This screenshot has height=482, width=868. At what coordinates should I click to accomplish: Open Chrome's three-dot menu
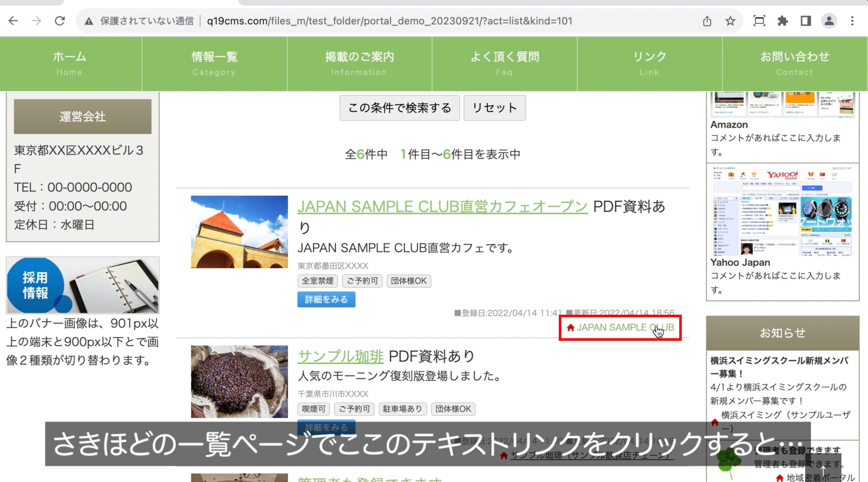point(852,21)
